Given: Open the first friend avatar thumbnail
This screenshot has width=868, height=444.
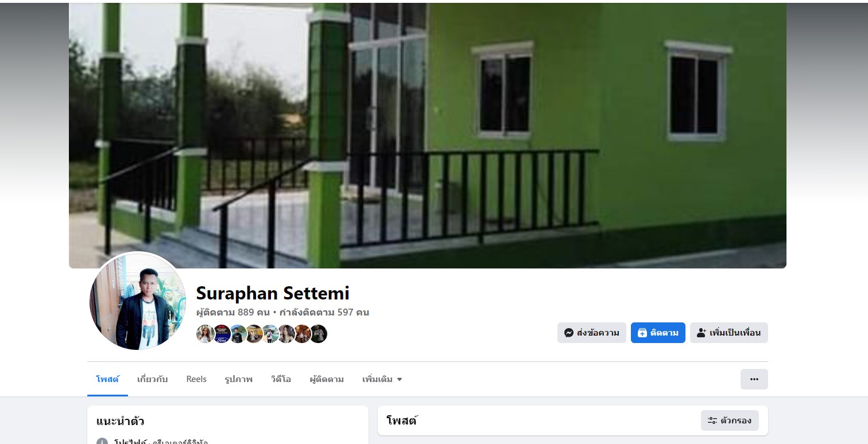Looking at the screenshot, I should (206, 334).
